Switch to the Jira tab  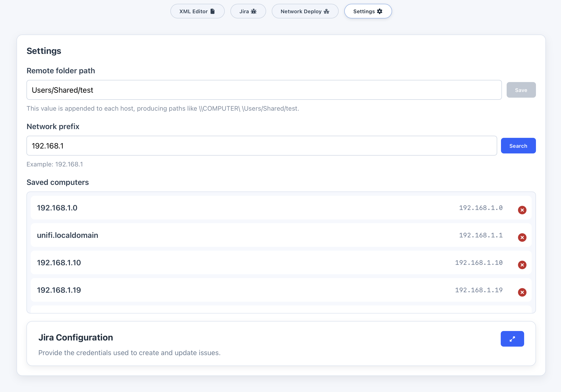point(244,11)
